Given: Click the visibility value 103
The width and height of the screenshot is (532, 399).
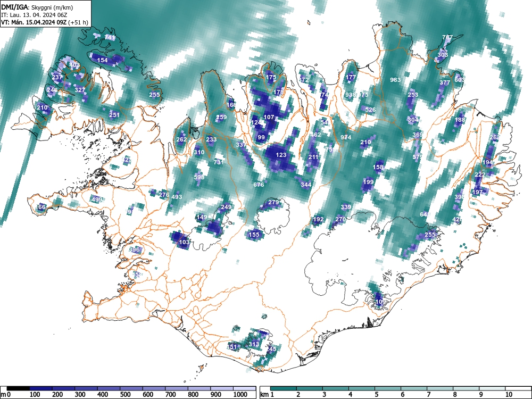Looking at the screenshot, I should point(184,242).
